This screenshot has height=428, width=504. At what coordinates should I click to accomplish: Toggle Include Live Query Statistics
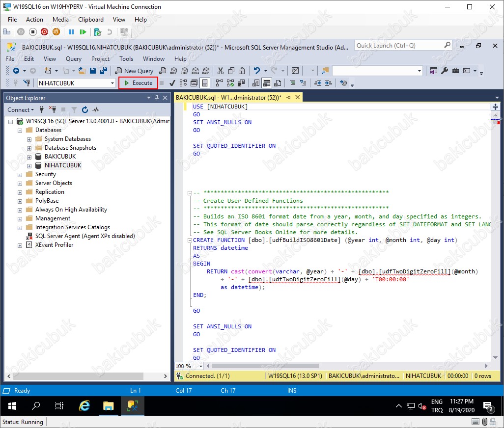[230, 83]
